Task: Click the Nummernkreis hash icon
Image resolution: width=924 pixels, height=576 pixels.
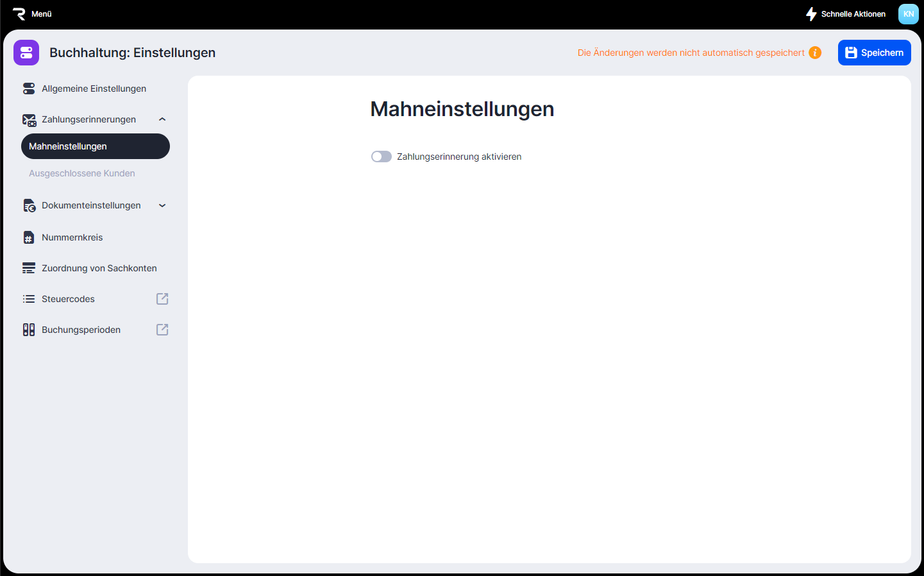Action: 28,237
